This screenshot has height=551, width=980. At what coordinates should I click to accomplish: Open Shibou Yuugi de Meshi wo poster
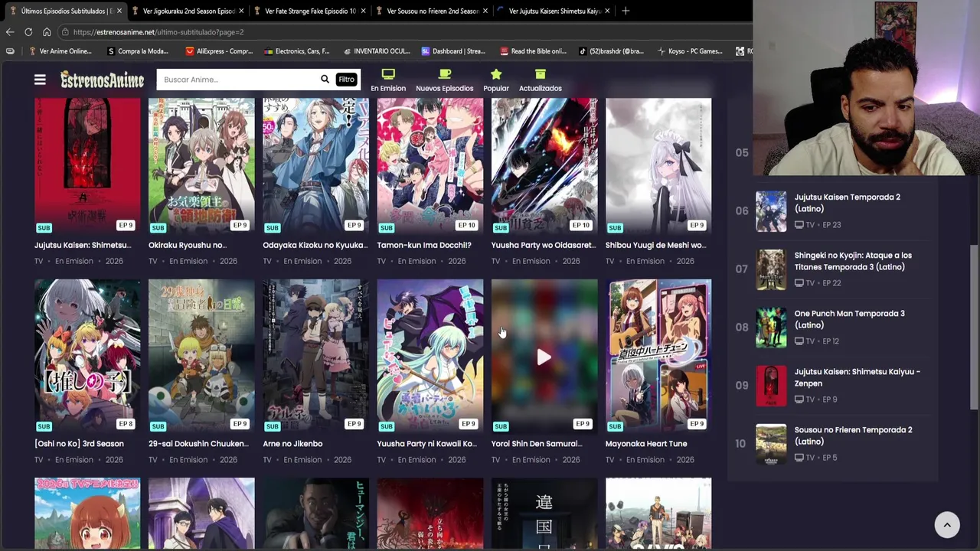658,166
